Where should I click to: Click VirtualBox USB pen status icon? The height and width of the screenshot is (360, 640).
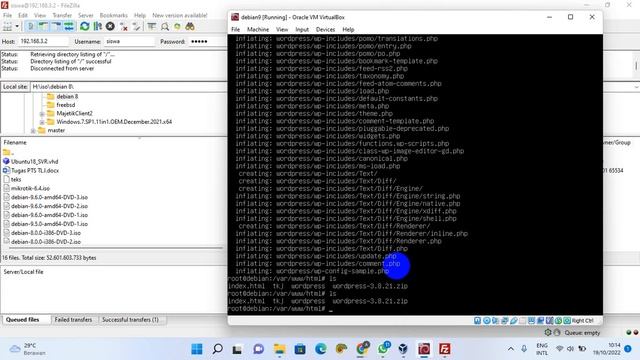point(513,321)
